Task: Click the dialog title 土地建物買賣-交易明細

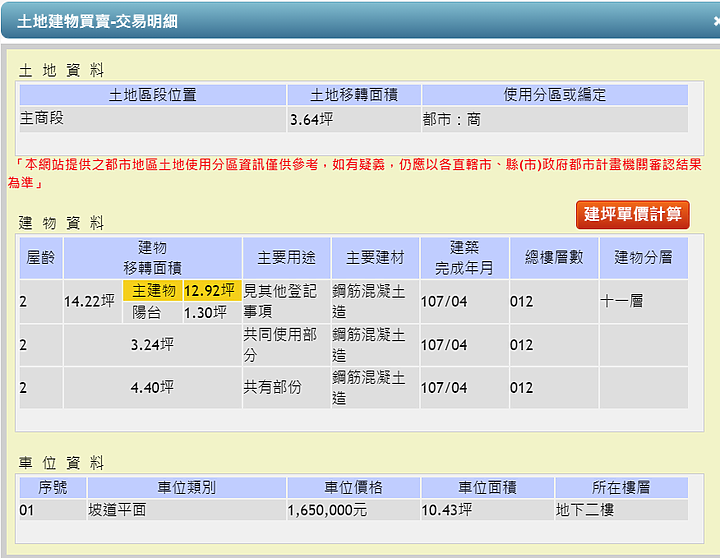Action: click(97, 22)
